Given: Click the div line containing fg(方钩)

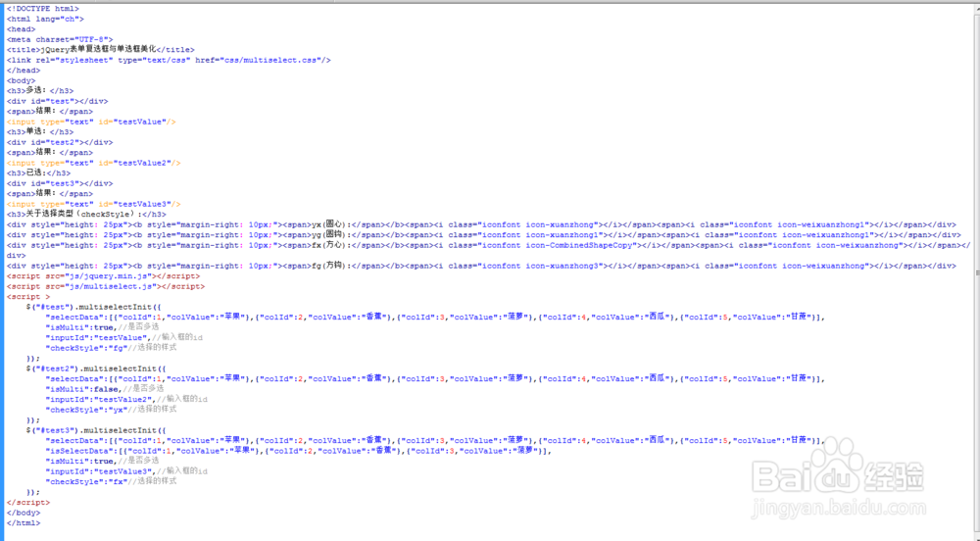Looking at the screenshot, I should tap(481, 267).
